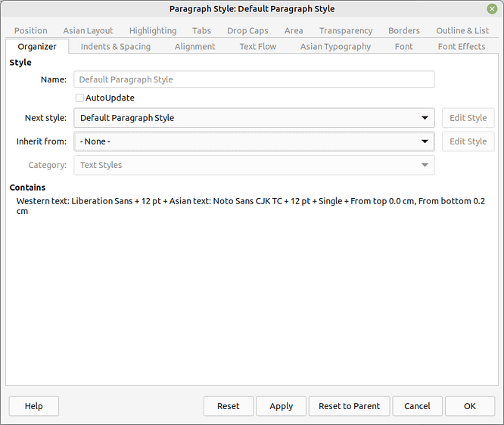Viewport: 504px width, 425px height.
Task: Open Help for this dialog
Action: coord(34,406)
